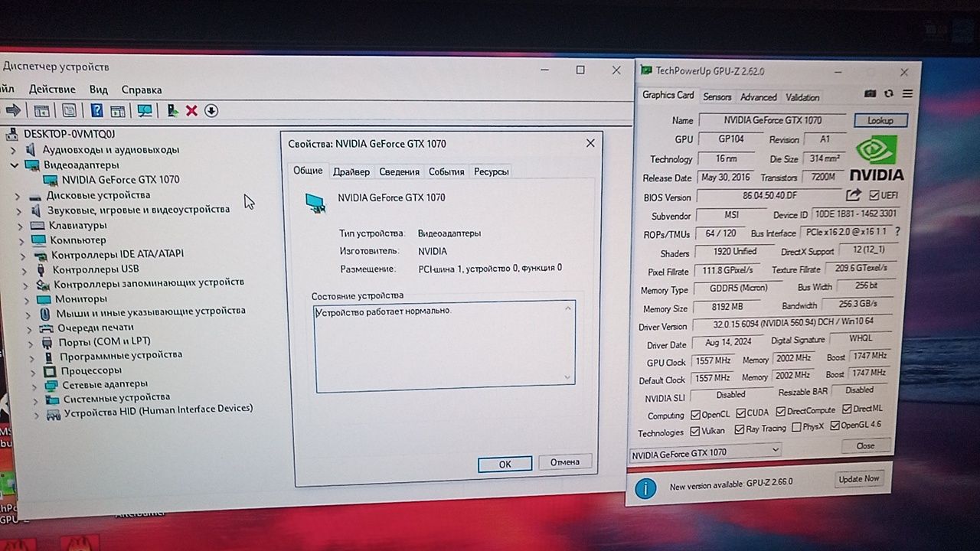This screenshot has width=980, height=551.
Task: Click the Видеоадаптеры category icon
Action: [x=32, y=165]
